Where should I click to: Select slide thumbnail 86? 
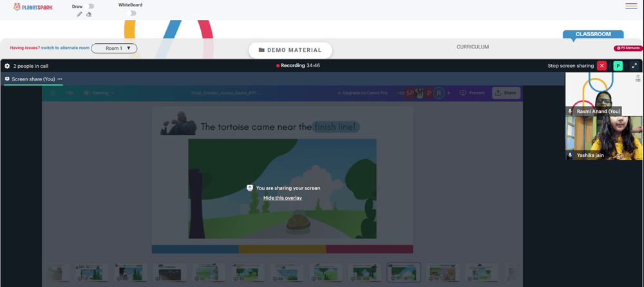pyautogui.click(x=365, y=273)
